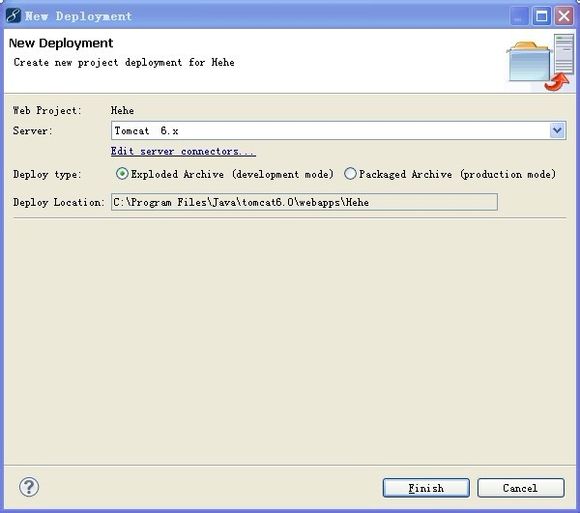Open the Tomcat 6.x server combo box
Screen dimensions: 580x513
(x=338, y=131)
